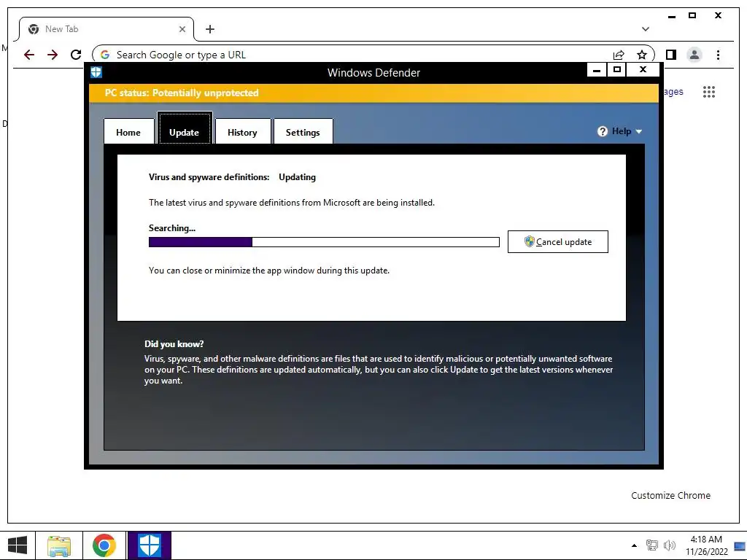Viewport: 747px width, 560px height.
Task: Show hidden system tray icons
Action: click(634, 545)
